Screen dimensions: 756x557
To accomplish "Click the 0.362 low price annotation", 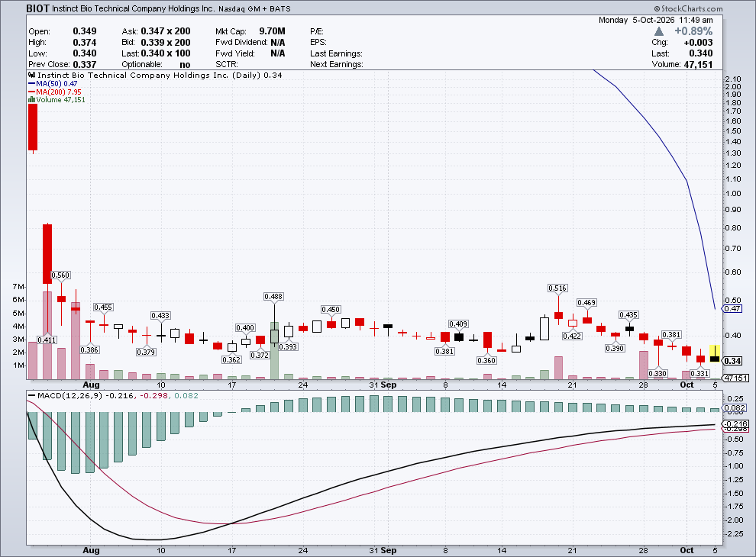I will pos(231,359).
